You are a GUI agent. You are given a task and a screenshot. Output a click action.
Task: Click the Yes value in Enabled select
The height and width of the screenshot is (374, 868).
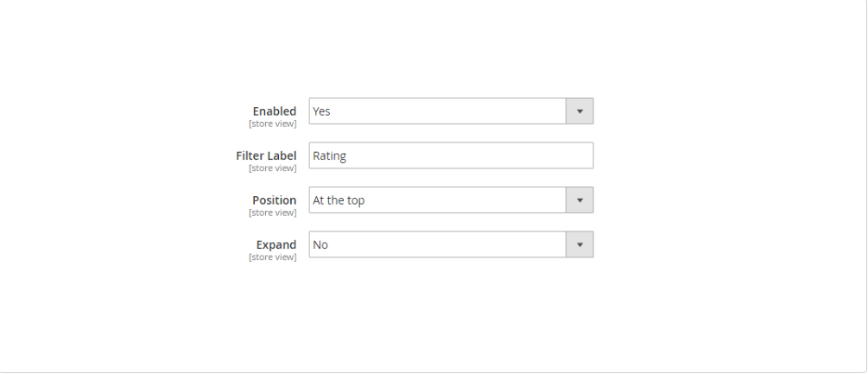click(x=321, y=111)
